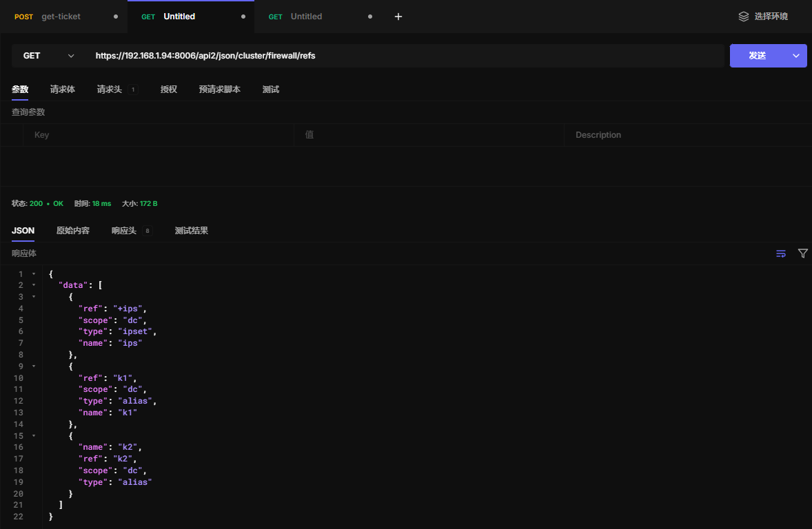Collapse the root JSON object at line 1

point(34,274)
